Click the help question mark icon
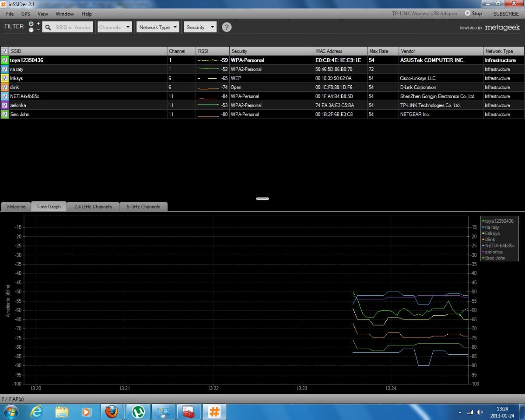The height and width of the screenshot is (420, 525). click(226, 27)
